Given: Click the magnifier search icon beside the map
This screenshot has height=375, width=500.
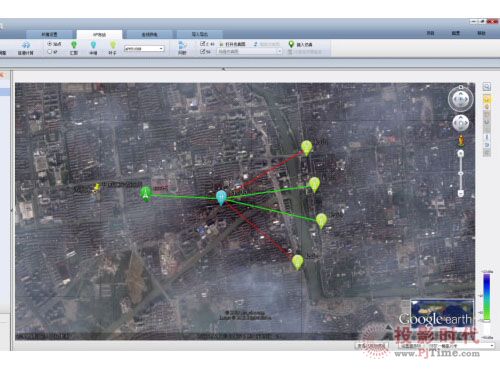Looking at the screenshot, I should [487, 87].
